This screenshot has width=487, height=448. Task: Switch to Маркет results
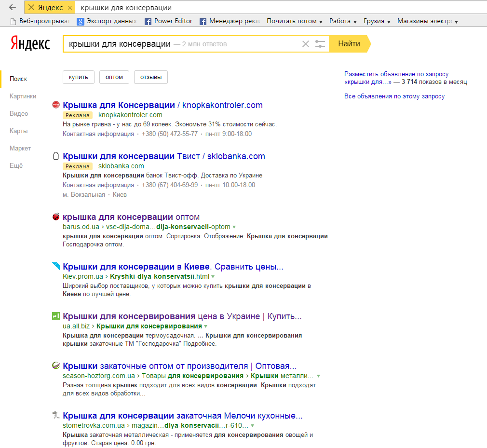[x=20, y=149]
